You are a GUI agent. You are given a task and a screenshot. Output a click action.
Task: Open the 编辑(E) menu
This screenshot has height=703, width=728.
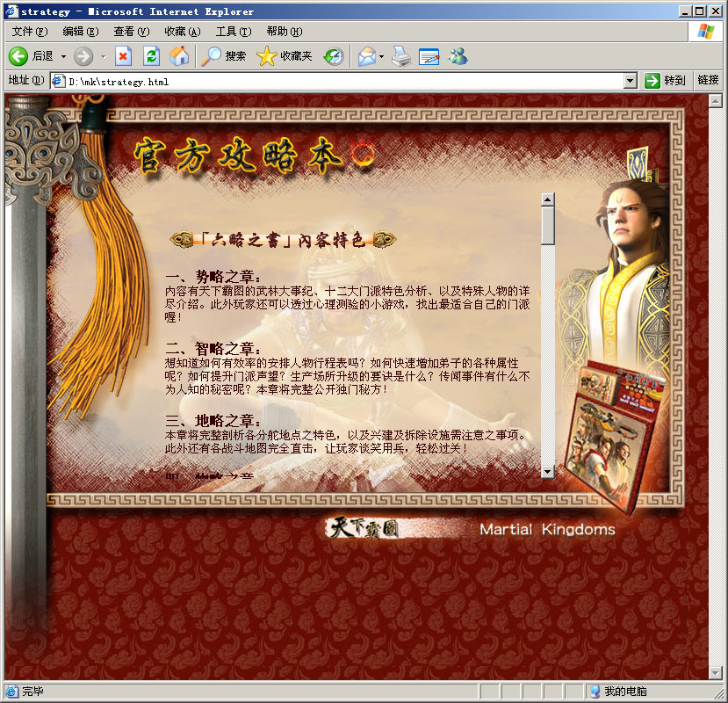click(81, 31)
